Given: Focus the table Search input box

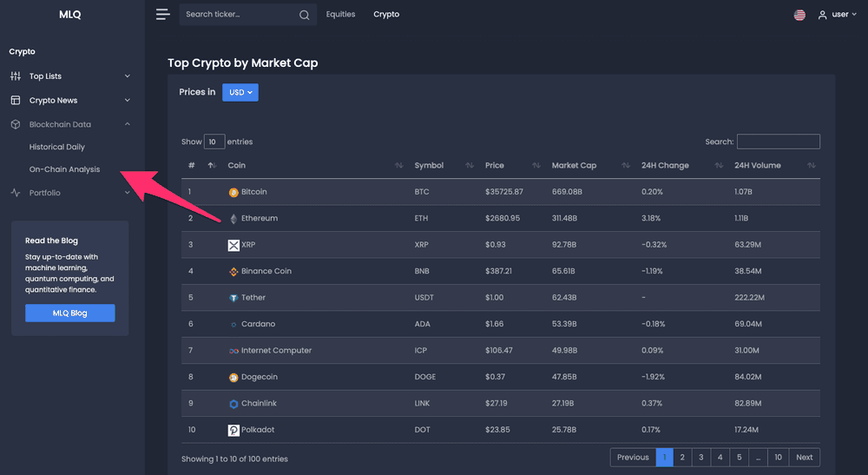Looking at the screenshot, I should pyautogui.click(x=779, y=142).
